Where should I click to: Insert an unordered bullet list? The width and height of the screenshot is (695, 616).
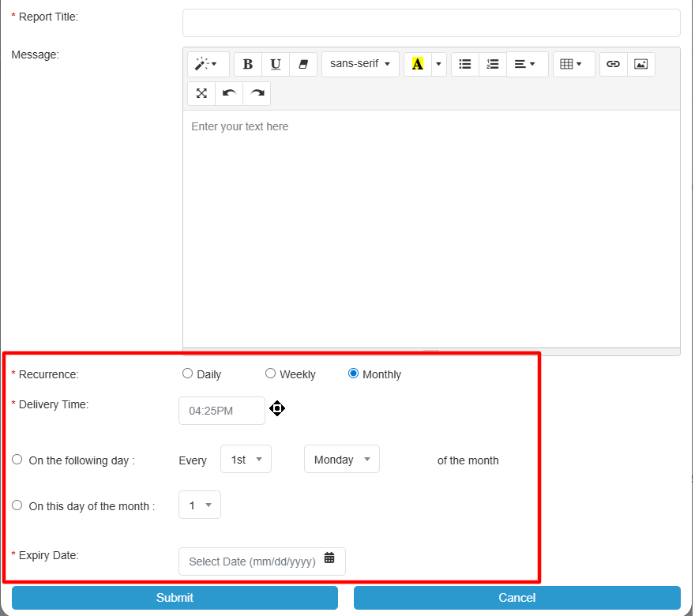coord(465,65)
